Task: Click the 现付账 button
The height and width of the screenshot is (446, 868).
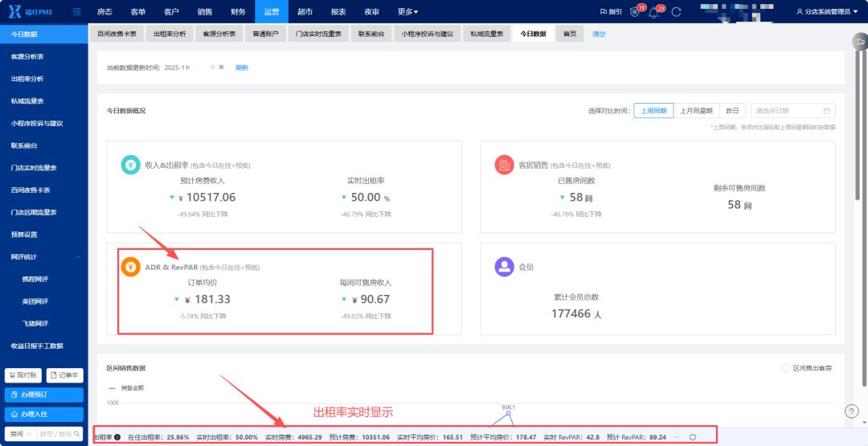Action: click(x=23, y=375)
